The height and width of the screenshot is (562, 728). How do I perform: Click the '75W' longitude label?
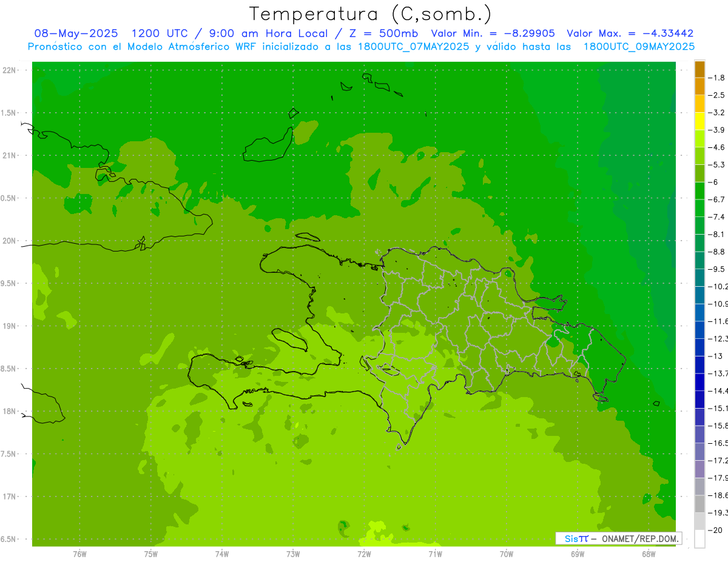pyautogui.click(x=150, y=554)
